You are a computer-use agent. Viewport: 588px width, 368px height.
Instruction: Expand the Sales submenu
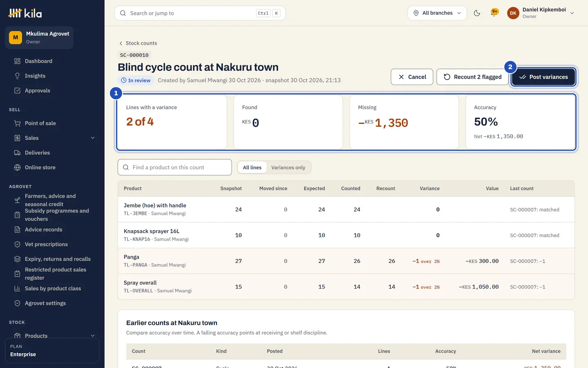(x=93, y=138)
